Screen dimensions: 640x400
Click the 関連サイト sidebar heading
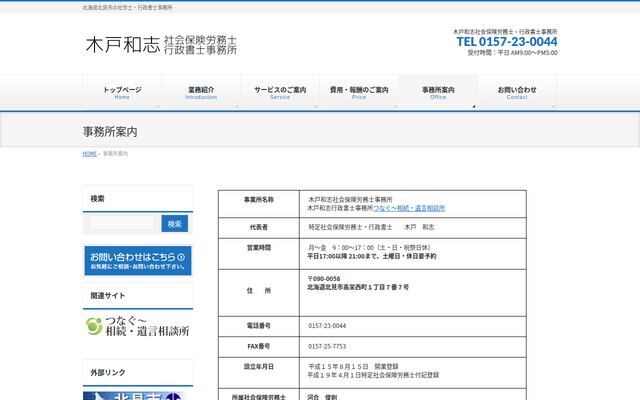coord(108,296)
